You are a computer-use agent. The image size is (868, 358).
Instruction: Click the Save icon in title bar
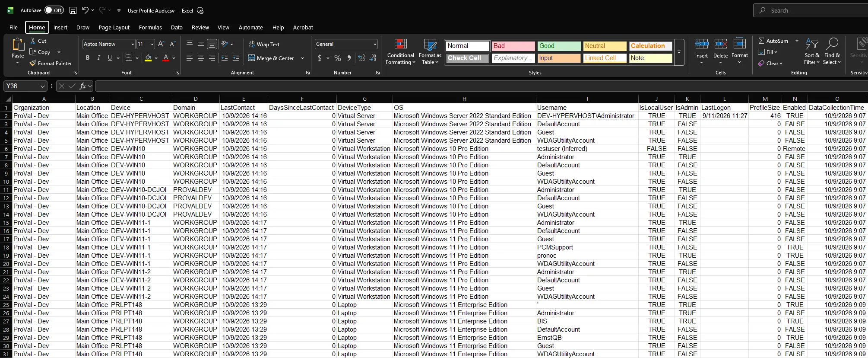(x=73, y=10)
